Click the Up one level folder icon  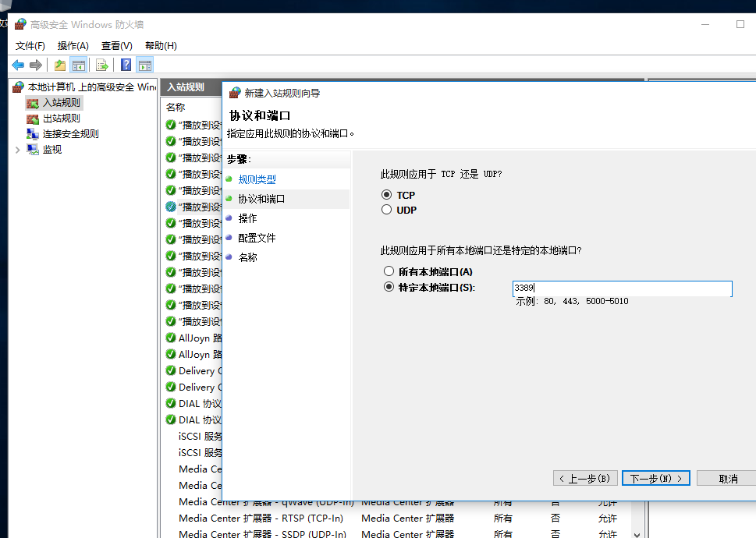(x=60, y=65)
